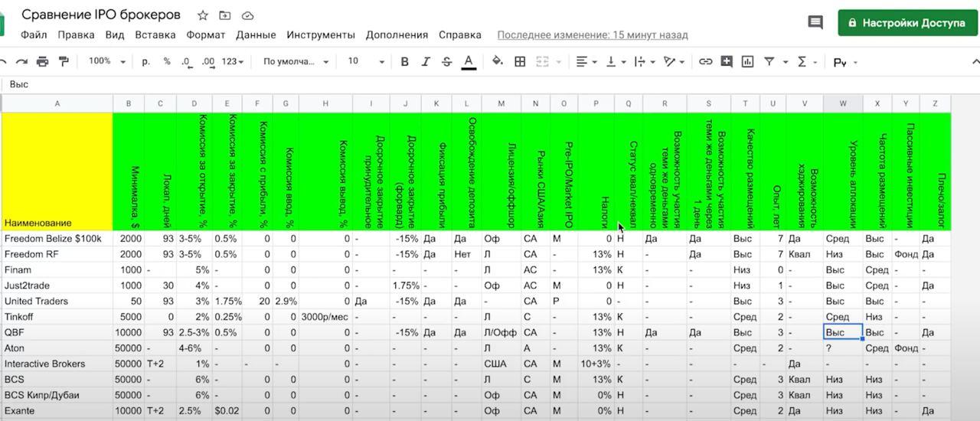Select the '$0.02' cell in Exante row

(x=227, y=411)
